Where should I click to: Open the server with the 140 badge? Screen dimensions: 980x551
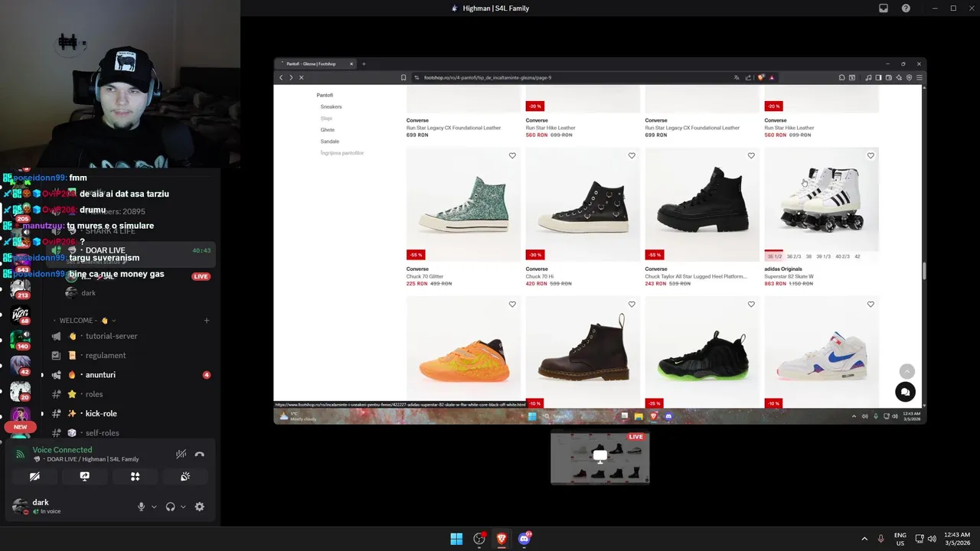20,339
